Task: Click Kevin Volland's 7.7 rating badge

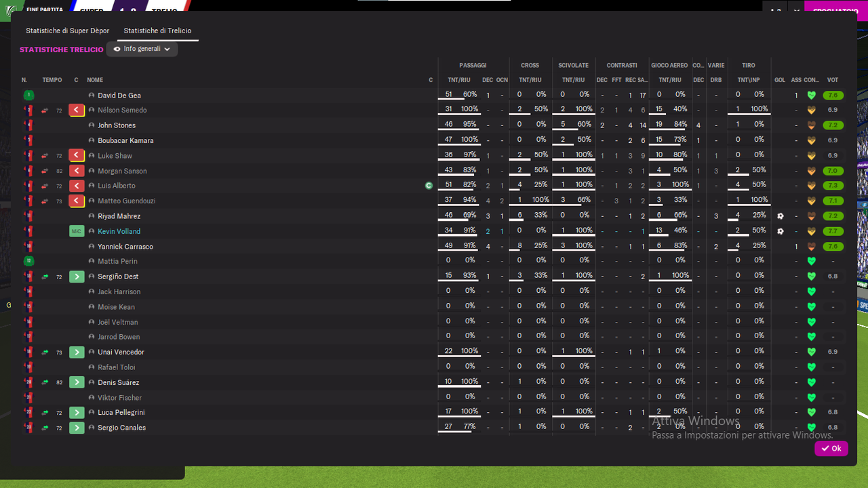Action: pyautogui.click(x=833, y=231)
